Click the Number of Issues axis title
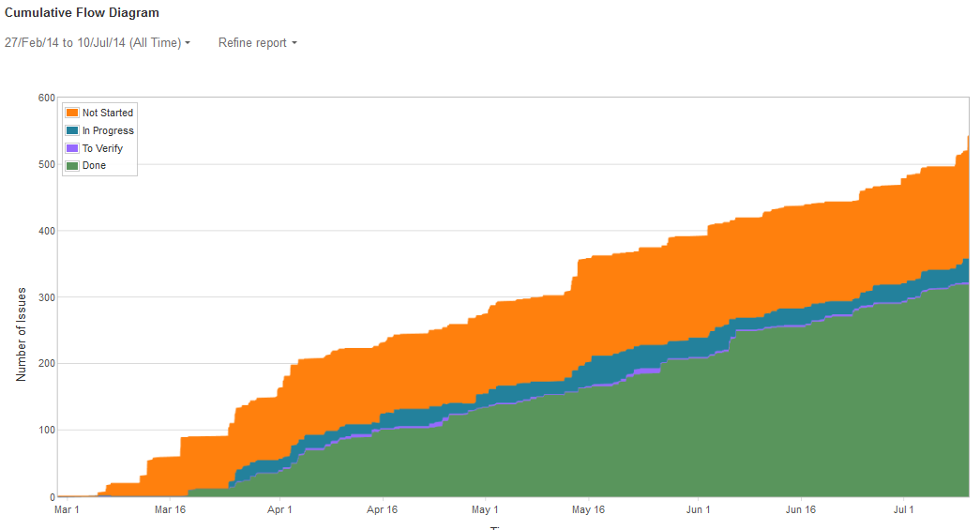Viewport: 980px width, 530px height. click(x=21, y=335)
